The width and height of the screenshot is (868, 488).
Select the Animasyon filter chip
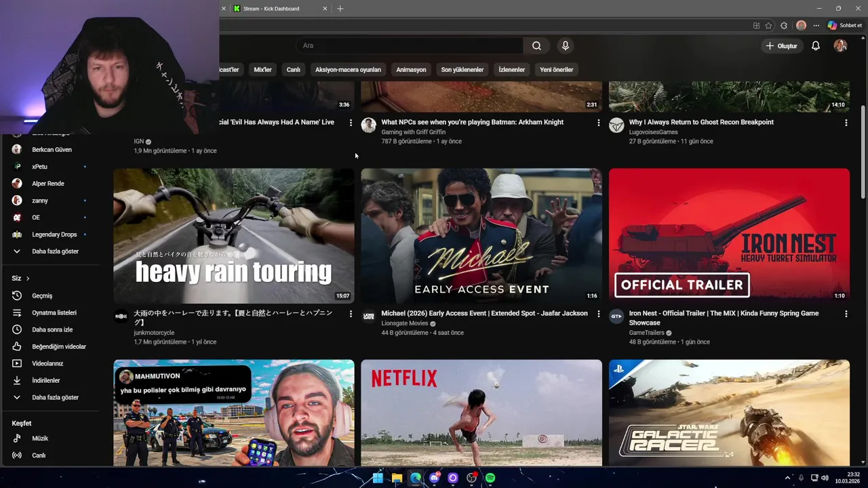(x=411, y=69)
